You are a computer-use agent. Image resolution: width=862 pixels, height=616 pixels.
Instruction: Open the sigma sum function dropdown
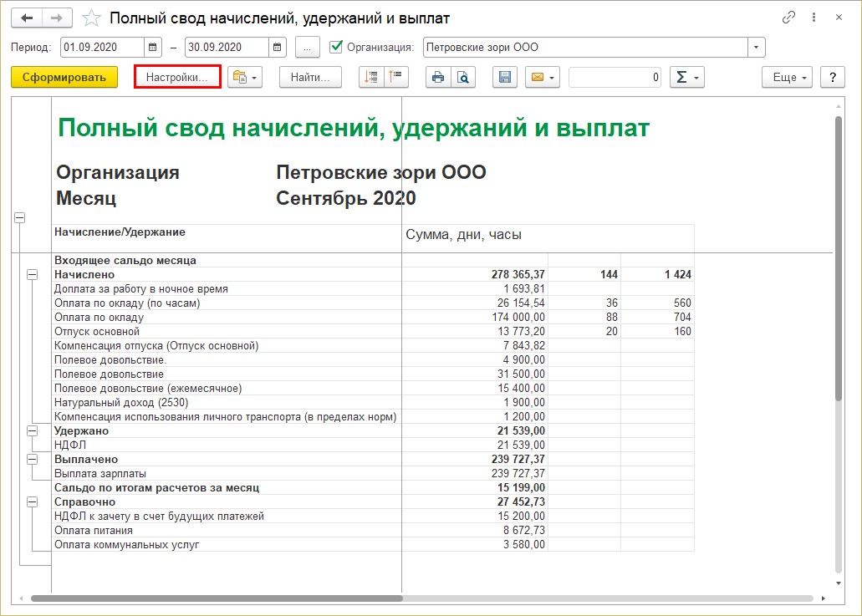686,77
